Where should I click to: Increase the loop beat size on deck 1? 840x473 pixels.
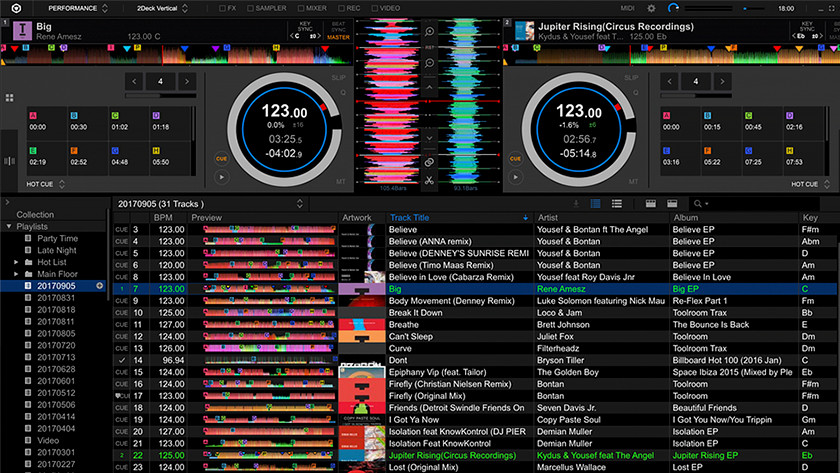click(x=189, y=81)
